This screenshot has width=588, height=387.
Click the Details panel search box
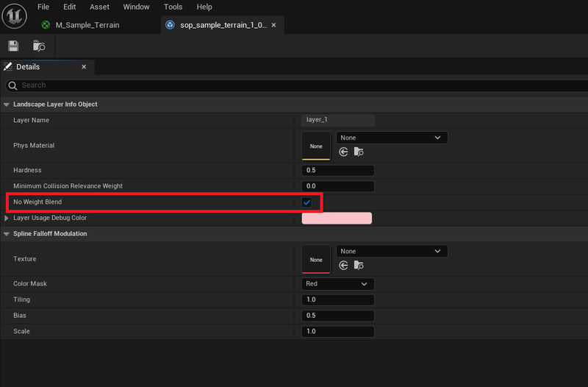[294, 85]
